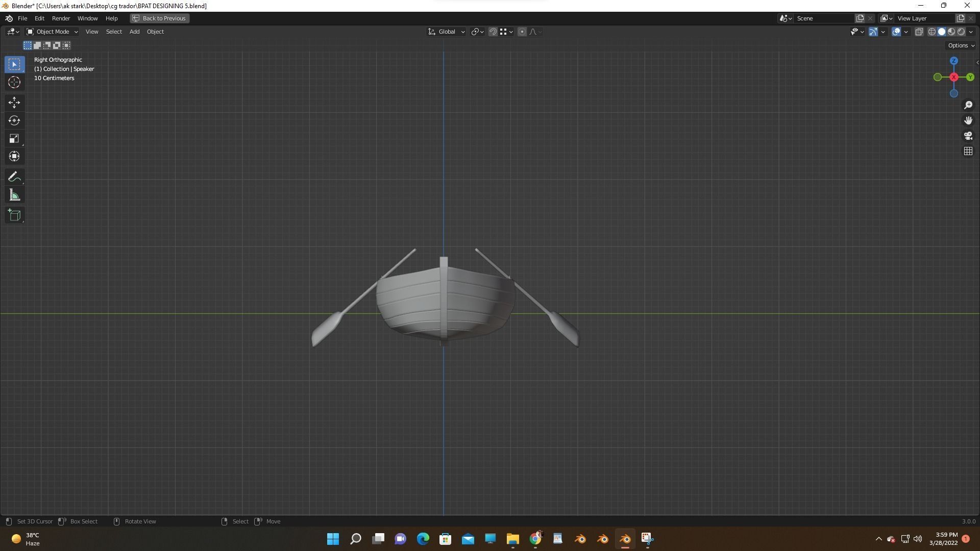Choose the Add Cube tool

[x=14, y=215]
